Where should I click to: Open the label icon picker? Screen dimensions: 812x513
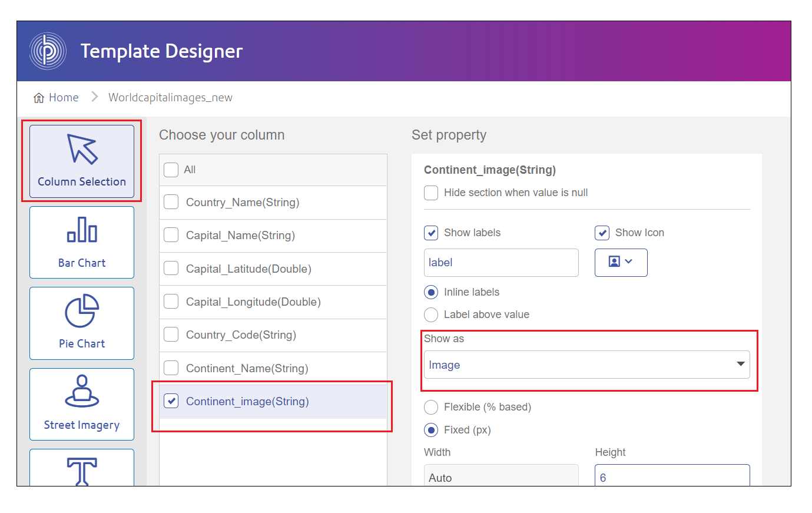click(621, 262)
